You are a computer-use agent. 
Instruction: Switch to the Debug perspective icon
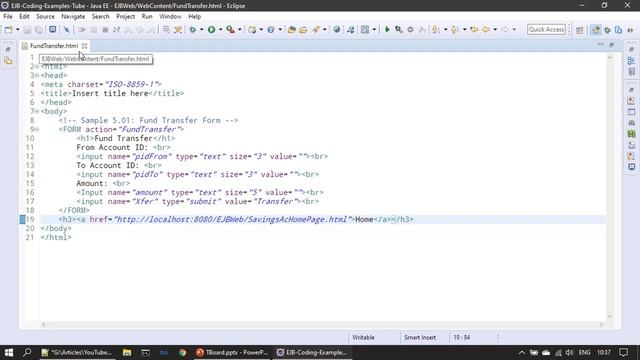click(607, 30)
